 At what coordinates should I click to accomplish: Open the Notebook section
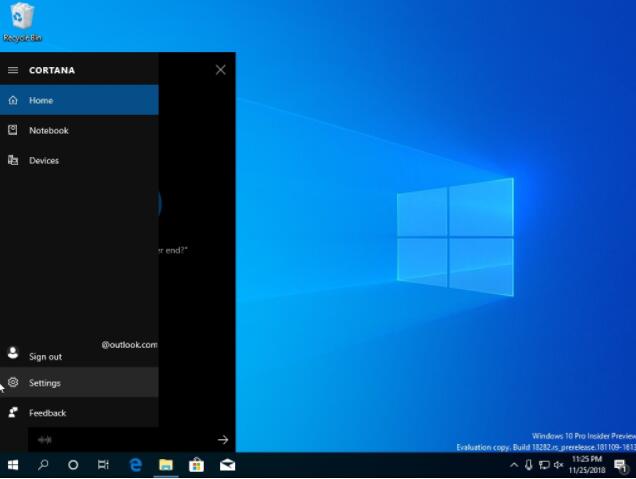point(79,130)
